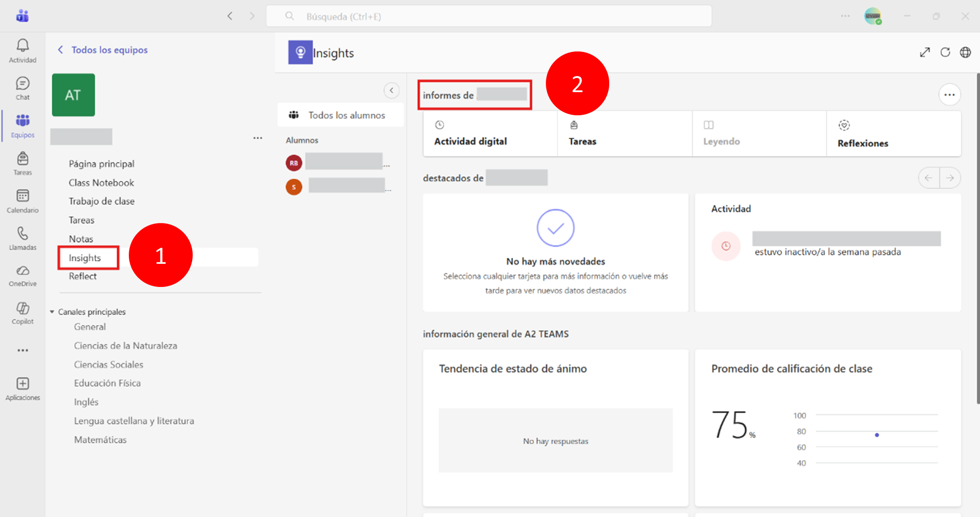Open the profile avatar menu
The width and height of the screenshot is (980, 517).
tap(873, 16)
